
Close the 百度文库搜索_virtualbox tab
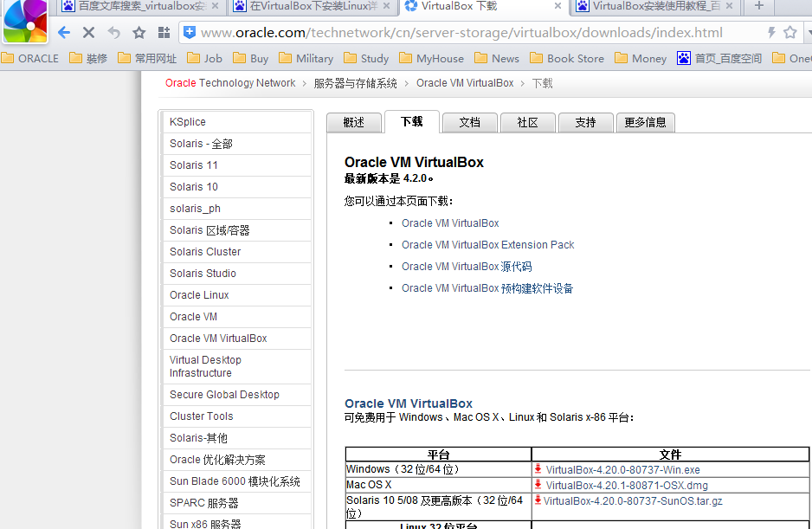(215, 6)
